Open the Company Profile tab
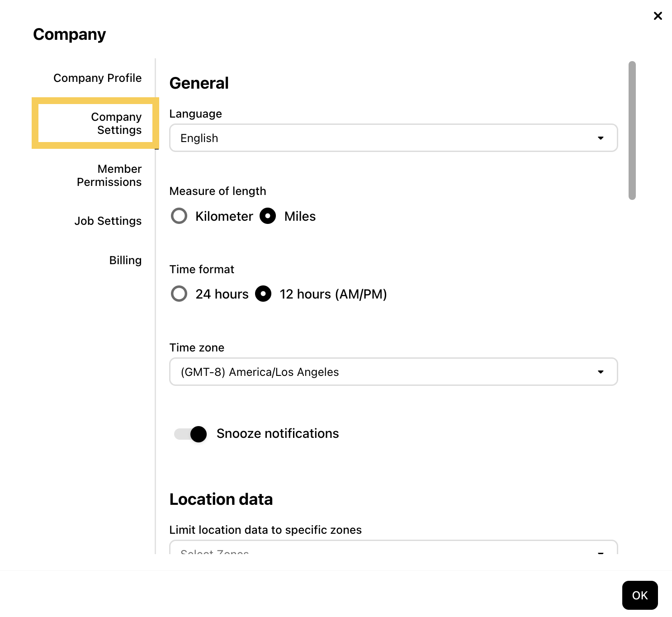 [97, 78]
